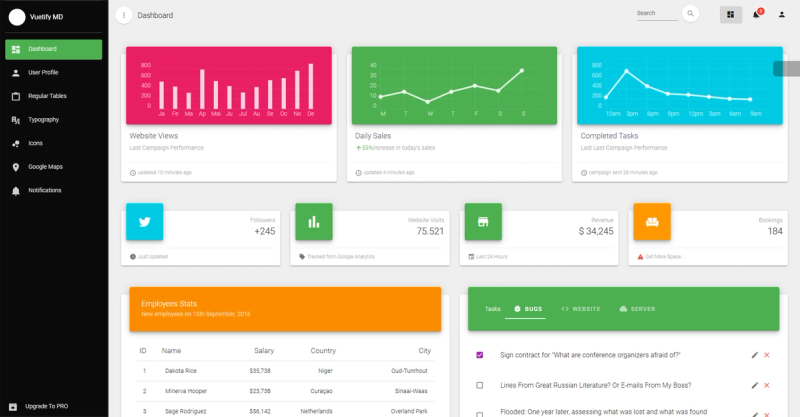The image size is (800, 417).
Task: Edit the 'Lines From Great Russian Literature' task
Action: point(755,385)
